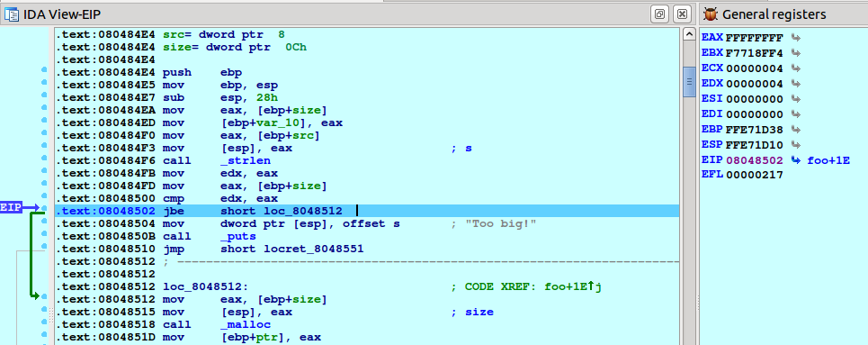Click the float/restore button of IDA View-EIP

click(x=660, y=14)
